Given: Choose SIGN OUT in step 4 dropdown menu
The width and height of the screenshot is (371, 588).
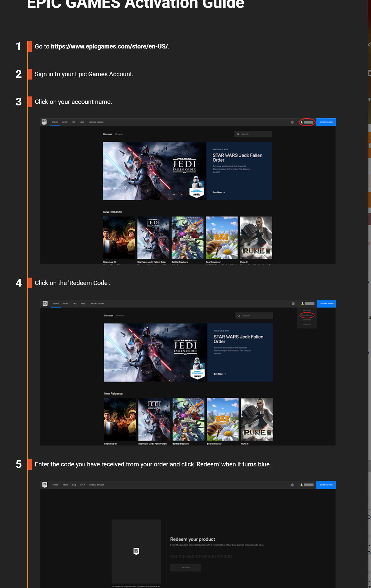Looking at the screenshot, I should 307,325.
